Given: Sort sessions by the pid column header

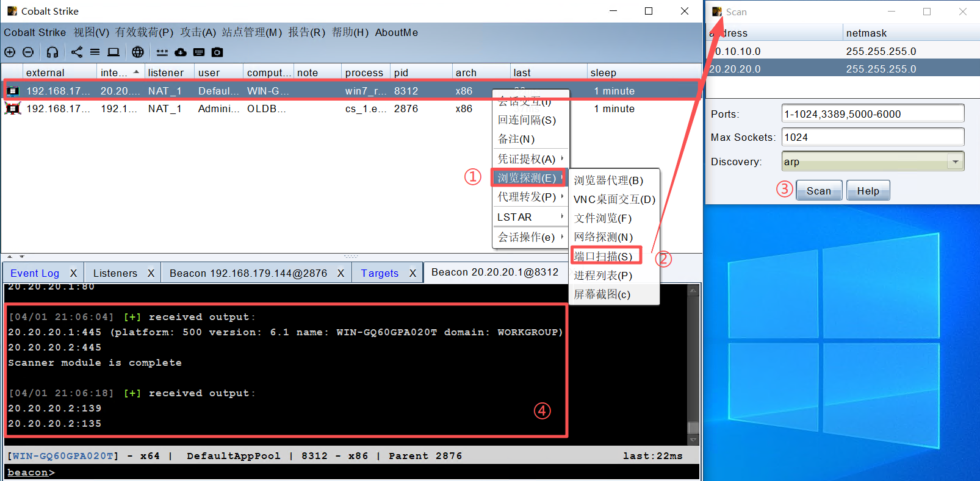Looking at the screenshot, I should click(422, 73).
